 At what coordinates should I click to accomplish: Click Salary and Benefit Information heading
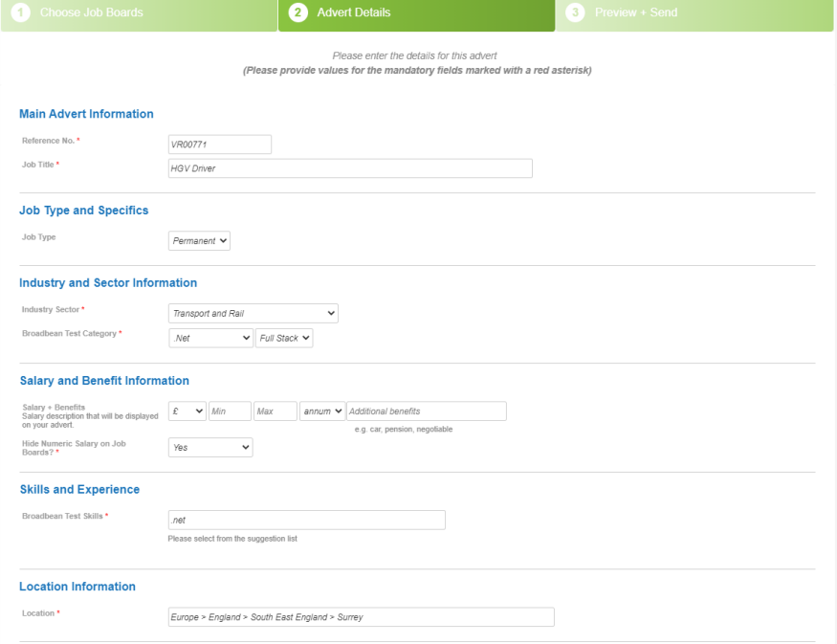pyautogui.click(x=104, y=381)
